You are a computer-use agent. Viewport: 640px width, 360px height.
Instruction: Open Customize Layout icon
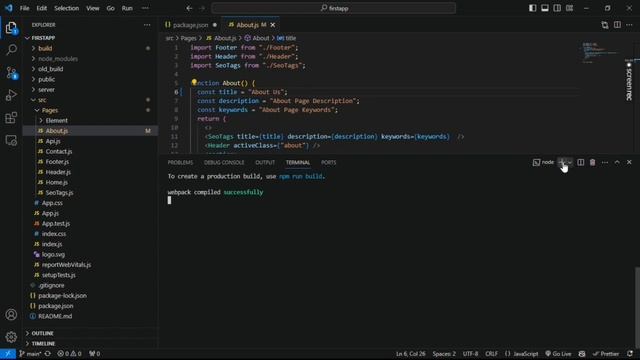click(x=569, y=8)
